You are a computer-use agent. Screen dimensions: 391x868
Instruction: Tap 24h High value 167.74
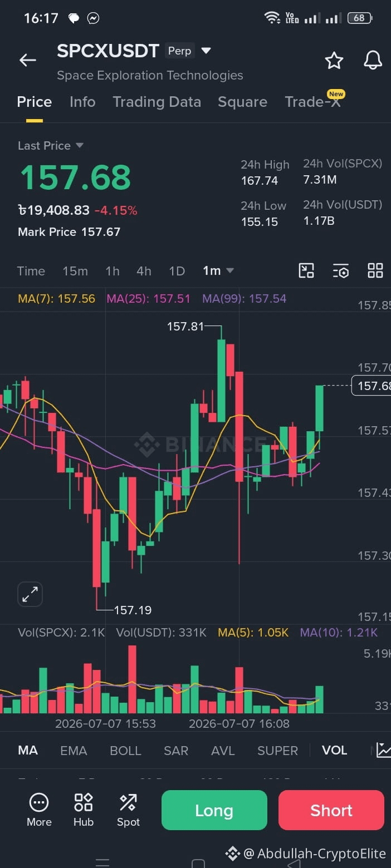point(260,180)
